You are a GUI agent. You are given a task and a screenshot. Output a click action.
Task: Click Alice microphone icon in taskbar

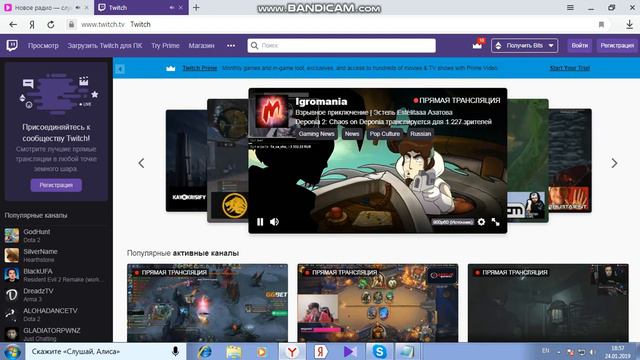[x=175, y=351]
